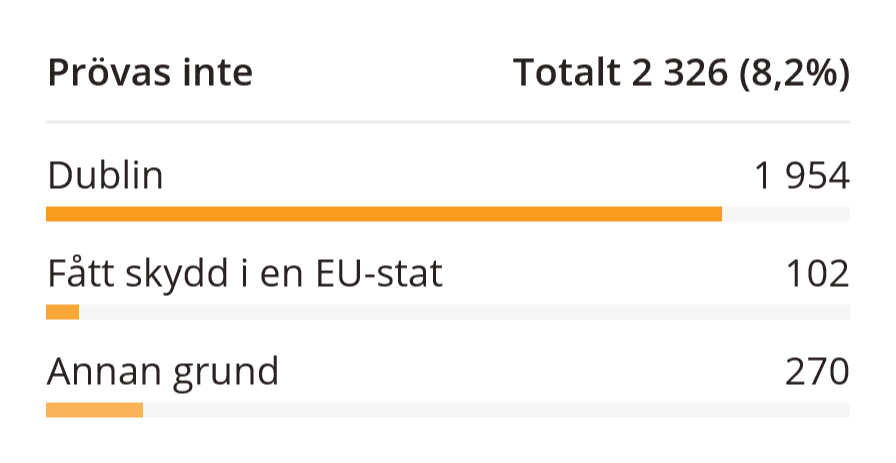This screenshot has height=463, width=896.
Task: Click the orange bar under Annan grund
Action: pyautogui.click(x=94, y=409)
